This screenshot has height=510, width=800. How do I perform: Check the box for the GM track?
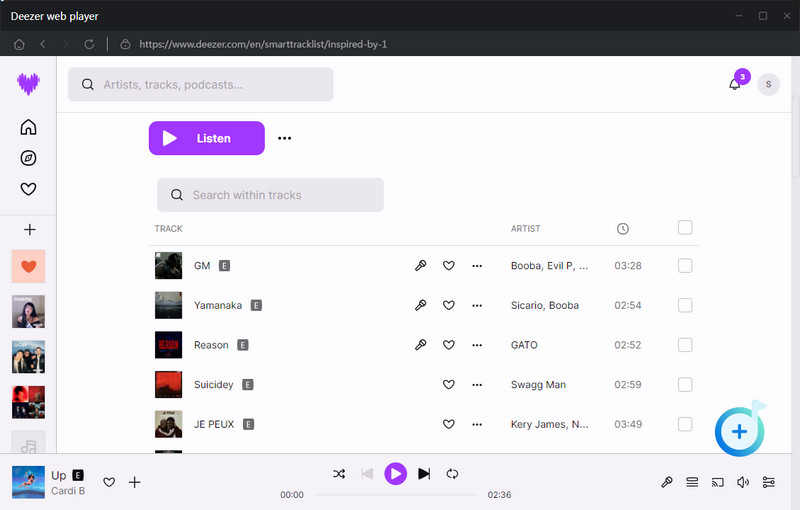[x=685, y=266]
